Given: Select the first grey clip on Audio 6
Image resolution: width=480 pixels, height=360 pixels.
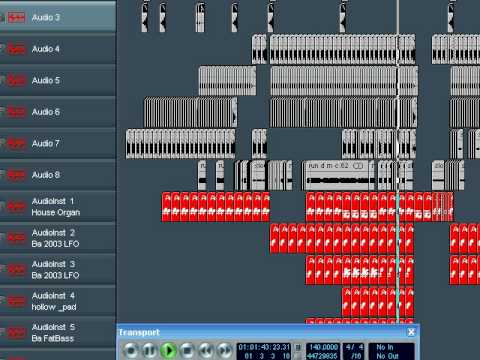Looking at the screenshot, I should point(190,112).
